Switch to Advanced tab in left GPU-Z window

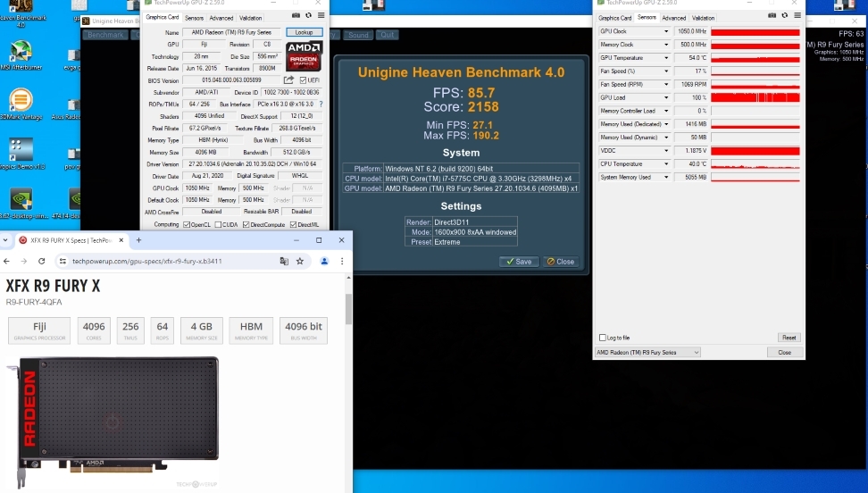(x=221, y=18)
